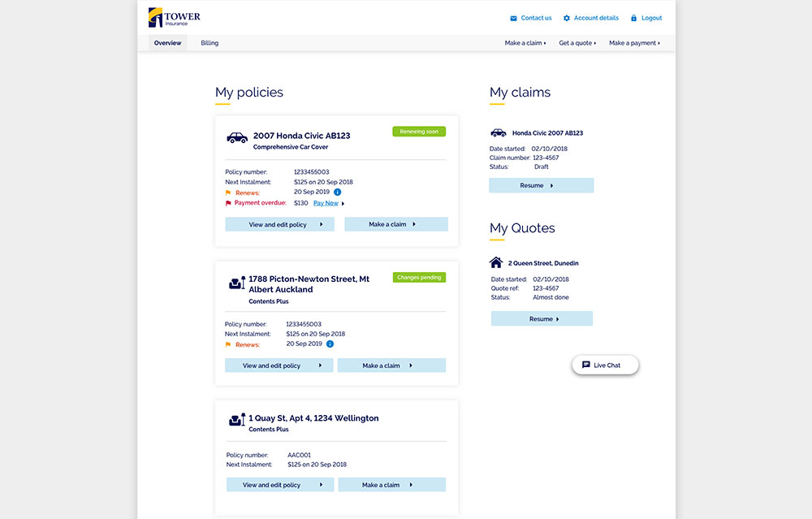Screen dimensions: 812x519
Task: Click the info icon beside Honda Civic renewal date
Action: (338, 192)
